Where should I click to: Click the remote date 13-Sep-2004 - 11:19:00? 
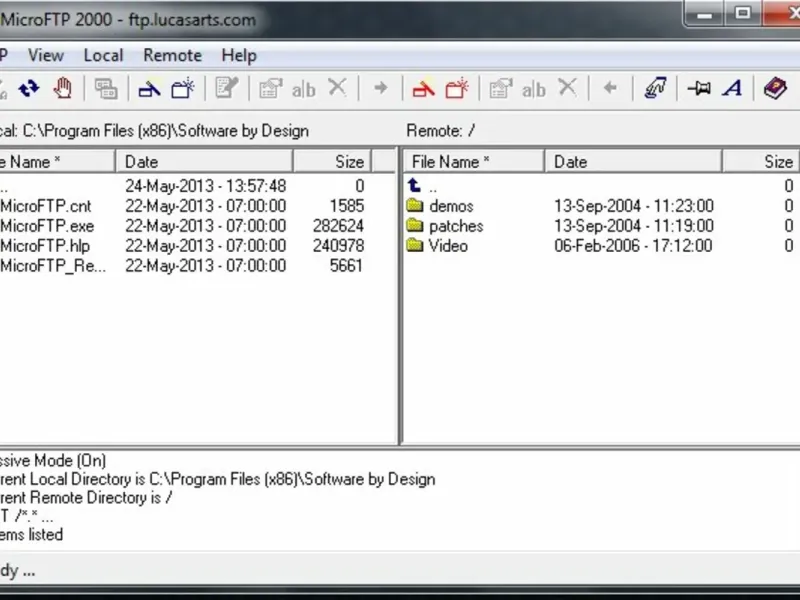tap(634, 226)
